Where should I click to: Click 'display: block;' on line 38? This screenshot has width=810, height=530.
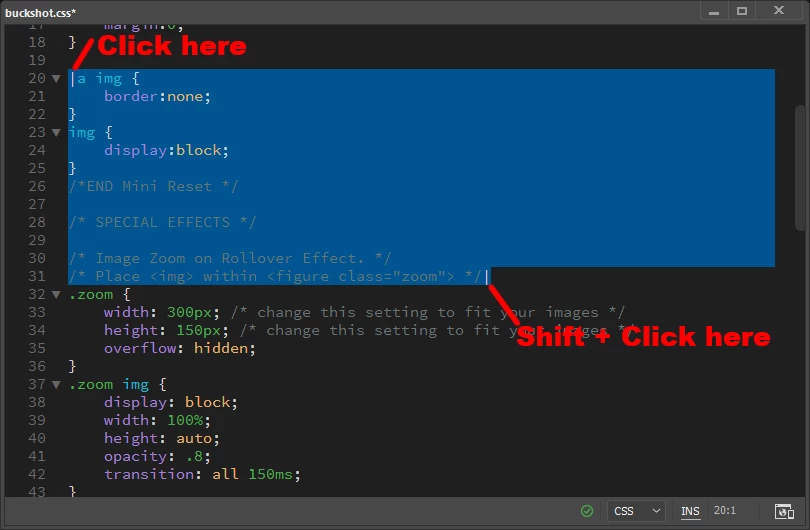[170, 402]
